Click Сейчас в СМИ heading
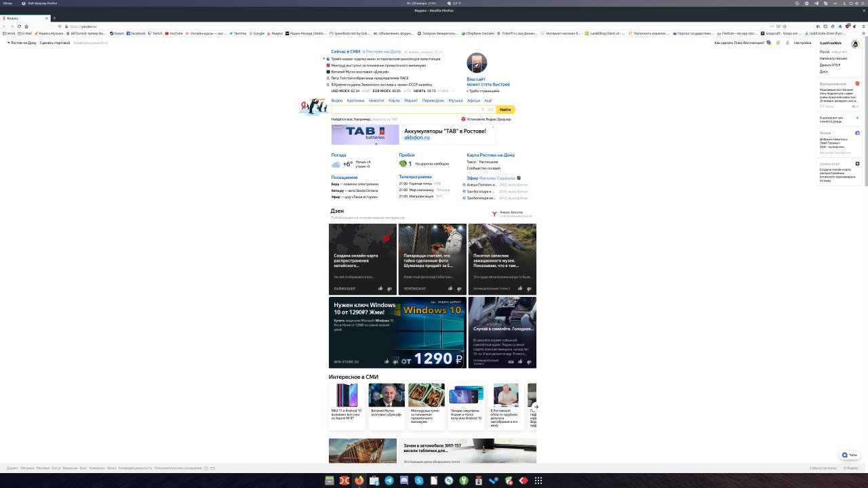This screenshot has height=488, width=868. click(x=346, y=52)
